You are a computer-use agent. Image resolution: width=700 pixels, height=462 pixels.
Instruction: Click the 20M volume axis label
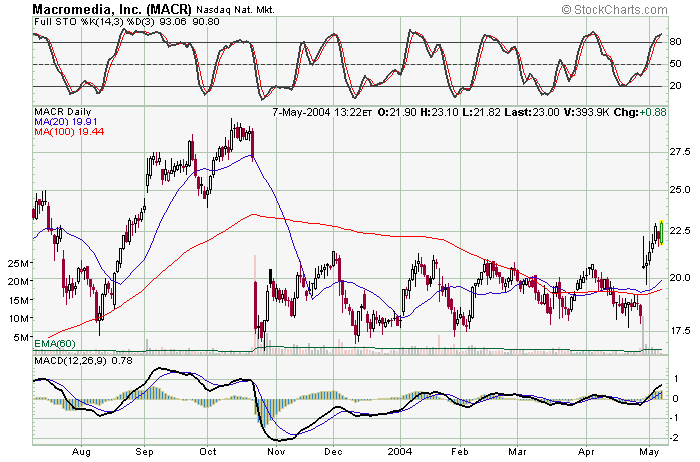[18, 281]
